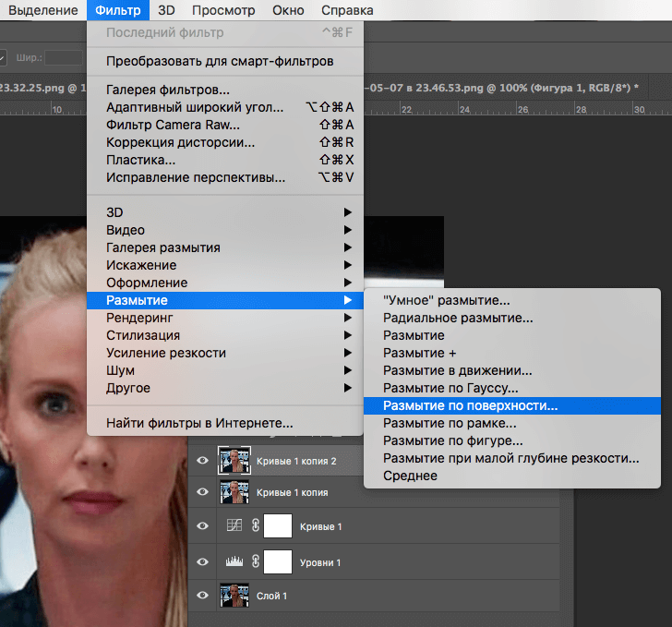
Task: Open the Просмотр menu
Action: point(223,10)
